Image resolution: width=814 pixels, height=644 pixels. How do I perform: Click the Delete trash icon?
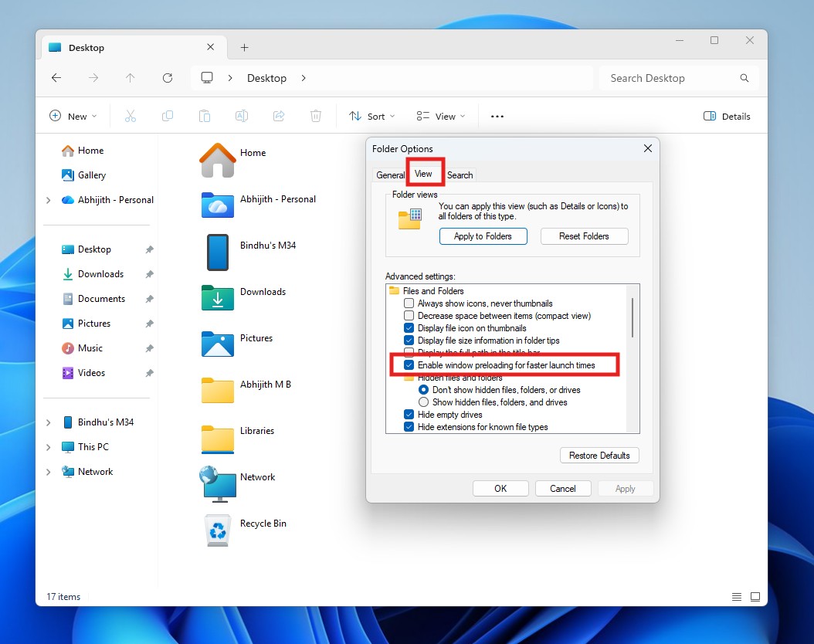click(315, 116)
